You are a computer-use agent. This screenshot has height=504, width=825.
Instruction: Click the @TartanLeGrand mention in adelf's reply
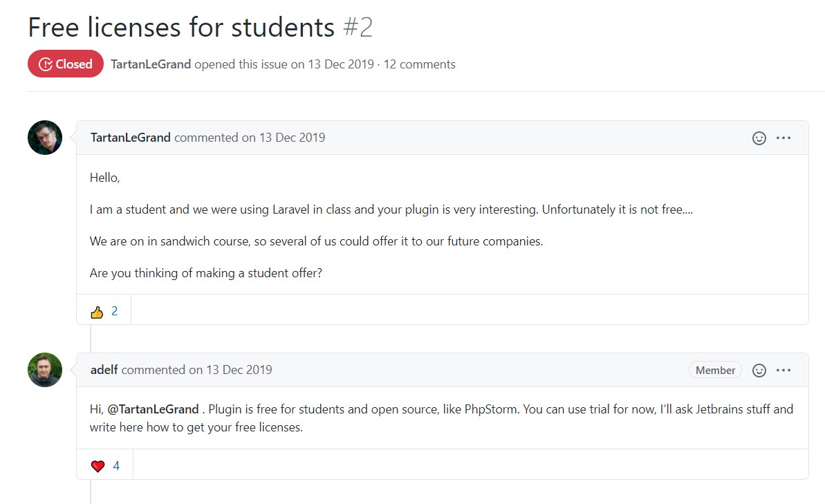tap(153, 409)
